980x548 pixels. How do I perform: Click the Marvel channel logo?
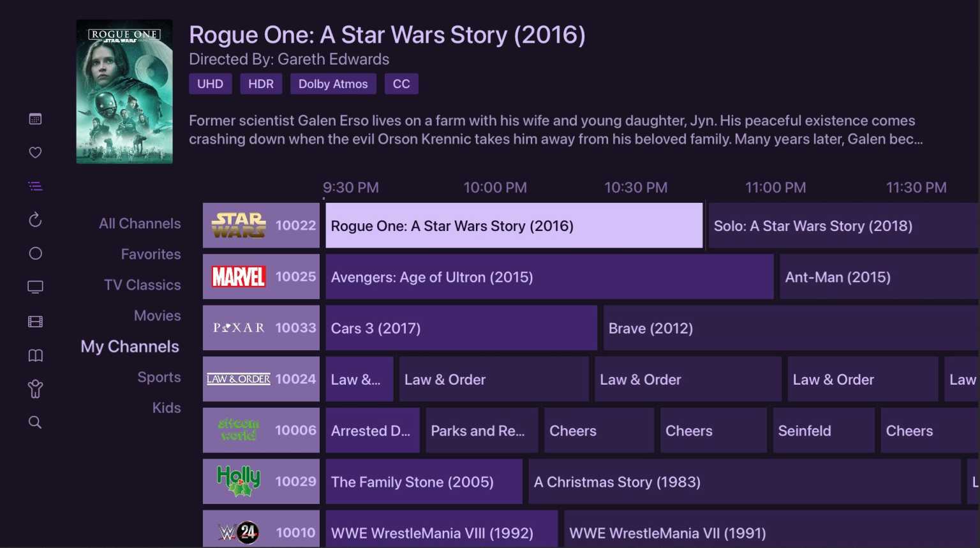pyautogui.click(x=237, y=277)
